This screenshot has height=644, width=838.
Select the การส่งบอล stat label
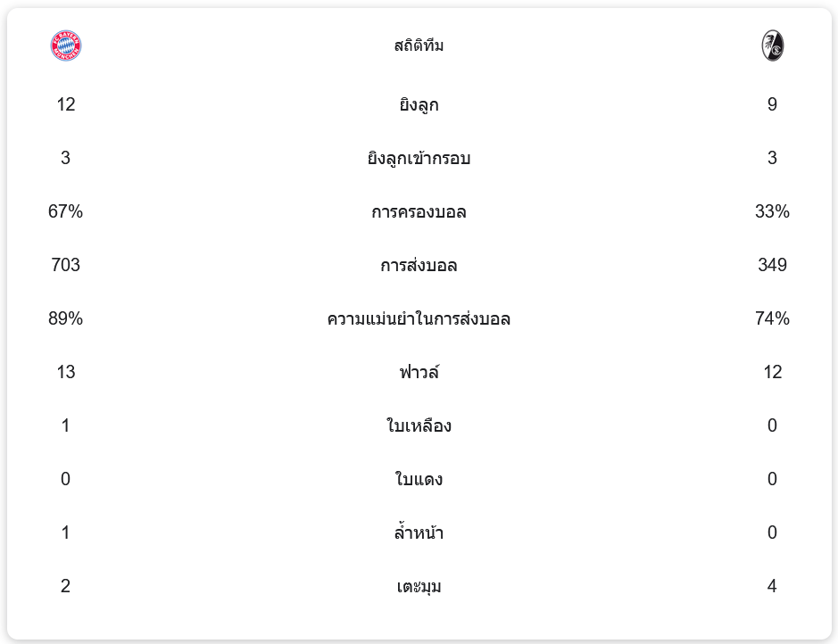[x=419, y=266]
